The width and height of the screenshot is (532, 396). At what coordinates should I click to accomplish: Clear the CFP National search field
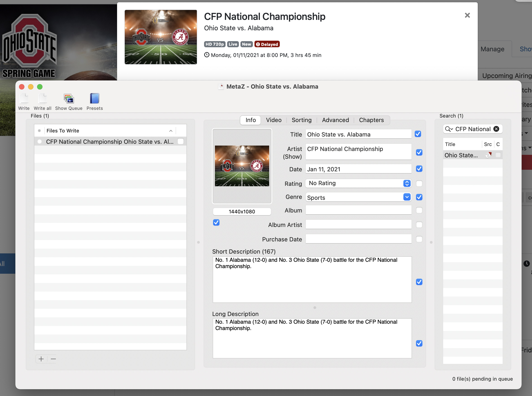click(x=496, y=129)
